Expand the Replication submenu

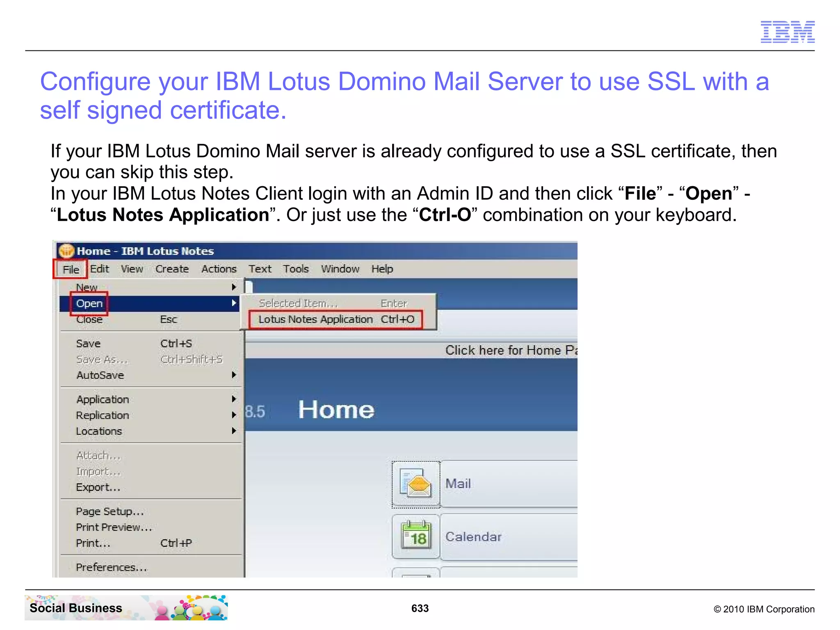click(x=150, y=415)
